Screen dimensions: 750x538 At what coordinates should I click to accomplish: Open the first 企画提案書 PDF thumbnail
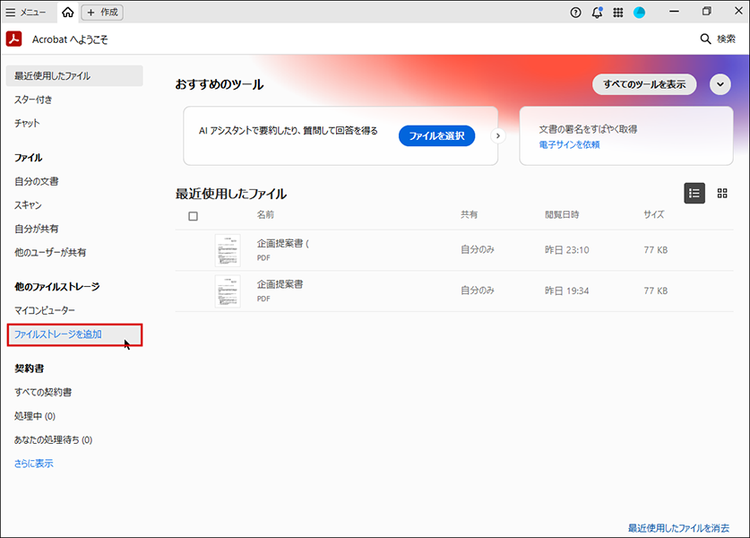[228, 250]
